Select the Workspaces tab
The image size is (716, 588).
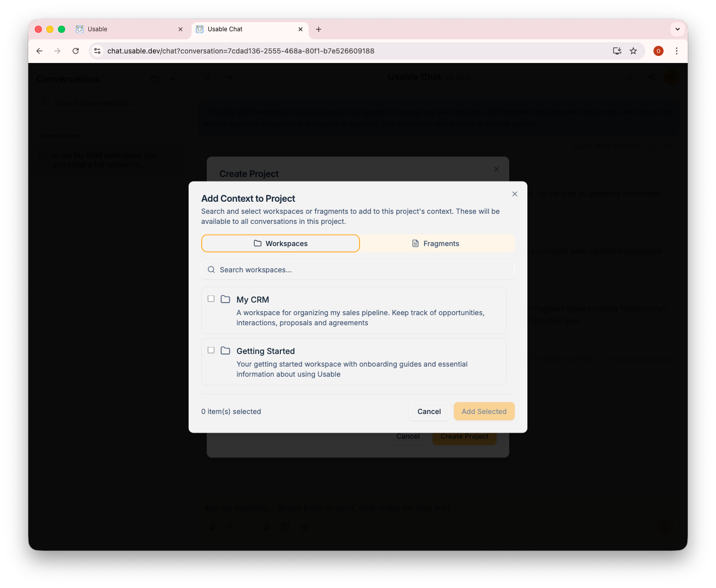(280, 243)
